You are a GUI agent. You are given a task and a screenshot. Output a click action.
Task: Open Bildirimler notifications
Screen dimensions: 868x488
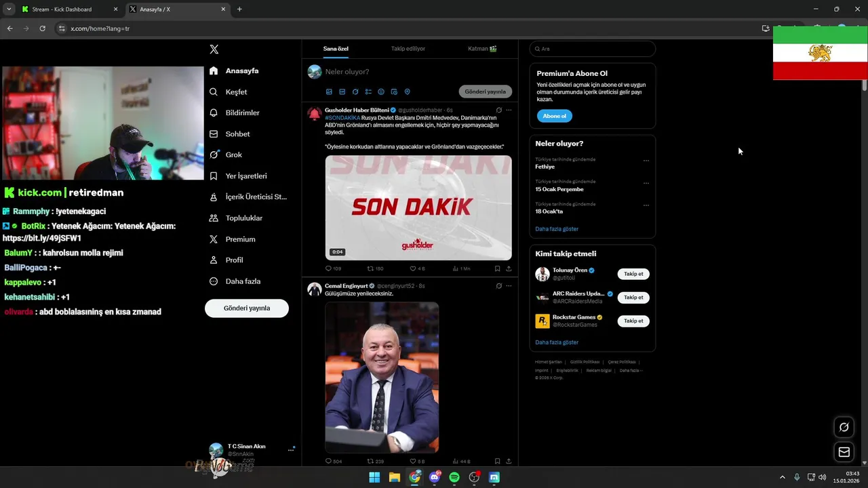tap(235, 113)
